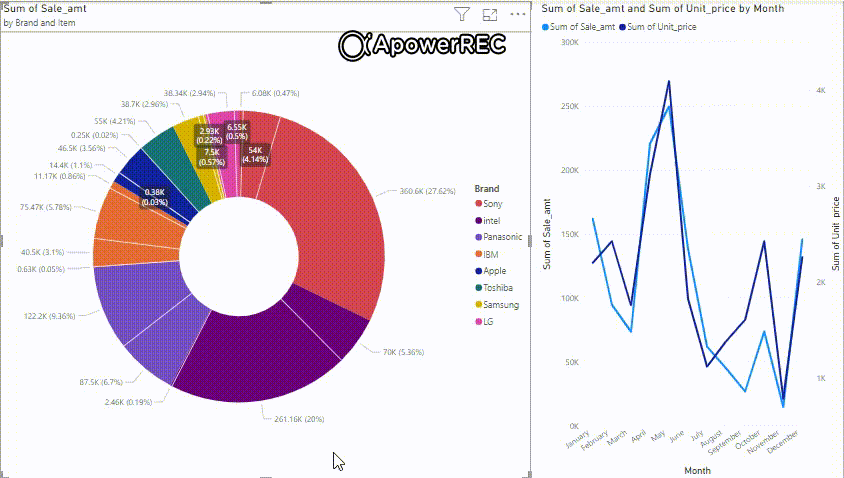
Task: Click the 55K (4.21%) data label
Action: click(x=115, y=121)
